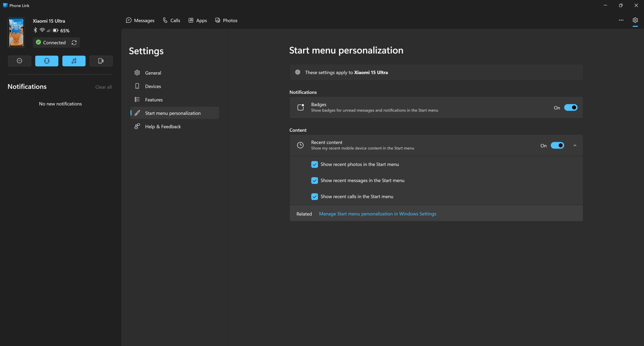Screen dimensions: 644x346
Task: Click Clear all notifications
Action: [103, 87]
